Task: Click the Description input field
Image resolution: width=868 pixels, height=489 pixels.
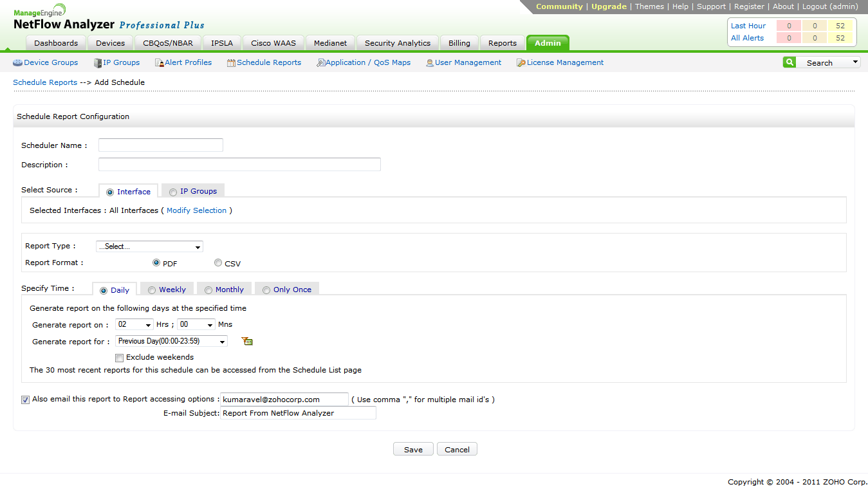Action: click(239, 164)
